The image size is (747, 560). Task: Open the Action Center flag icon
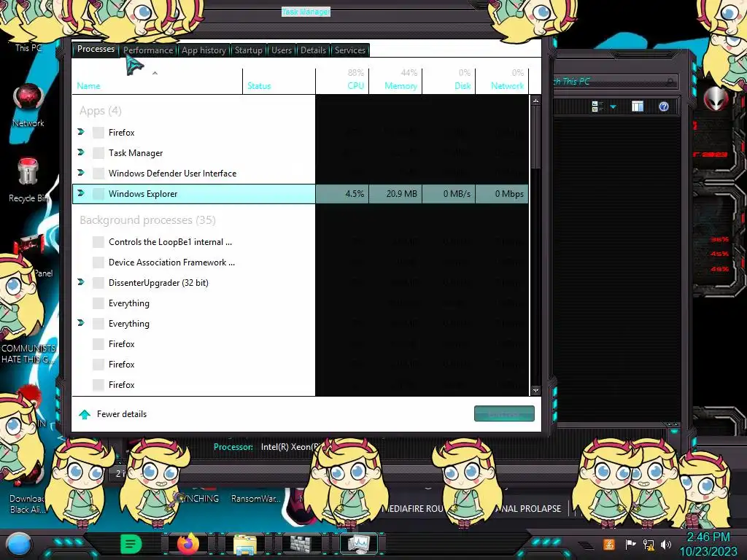(x=630, y=544)
